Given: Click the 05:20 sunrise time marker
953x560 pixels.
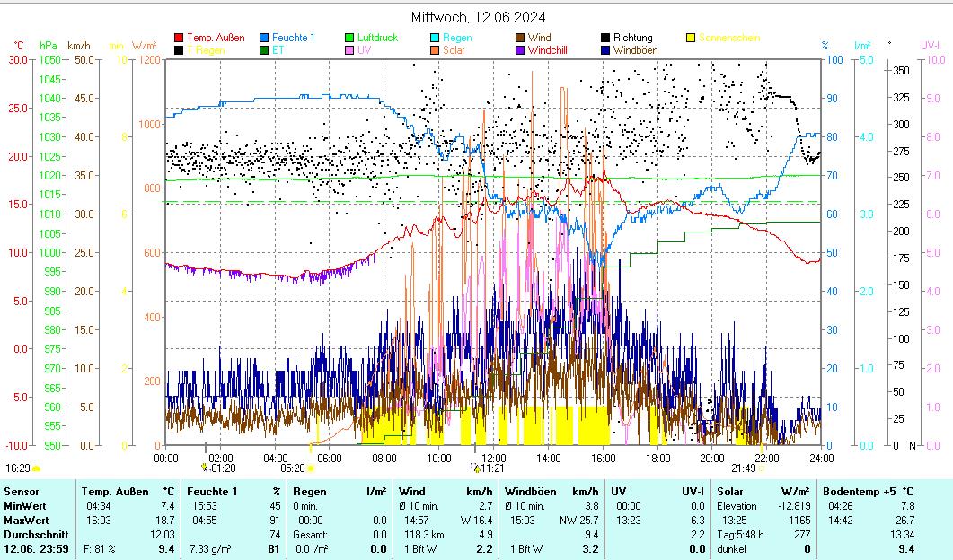Looking at the screenshot, I should tap(293, 468).
